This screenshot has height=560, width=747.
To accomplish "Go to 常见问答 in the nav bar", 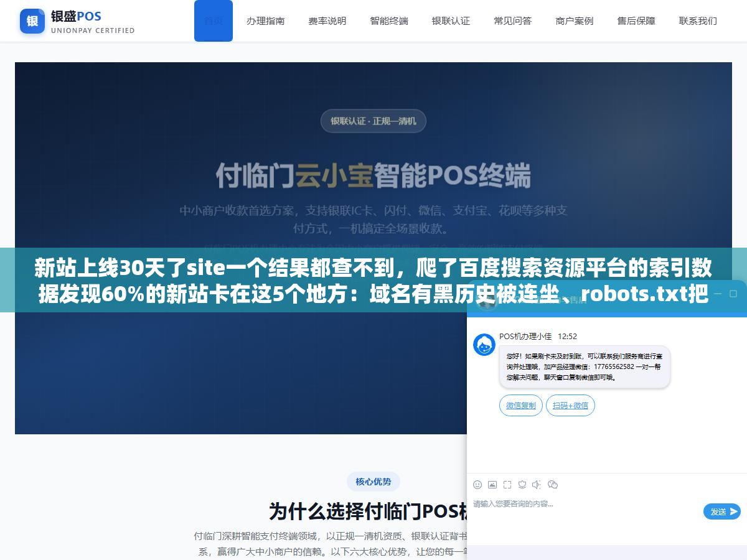I will point(513,21).
